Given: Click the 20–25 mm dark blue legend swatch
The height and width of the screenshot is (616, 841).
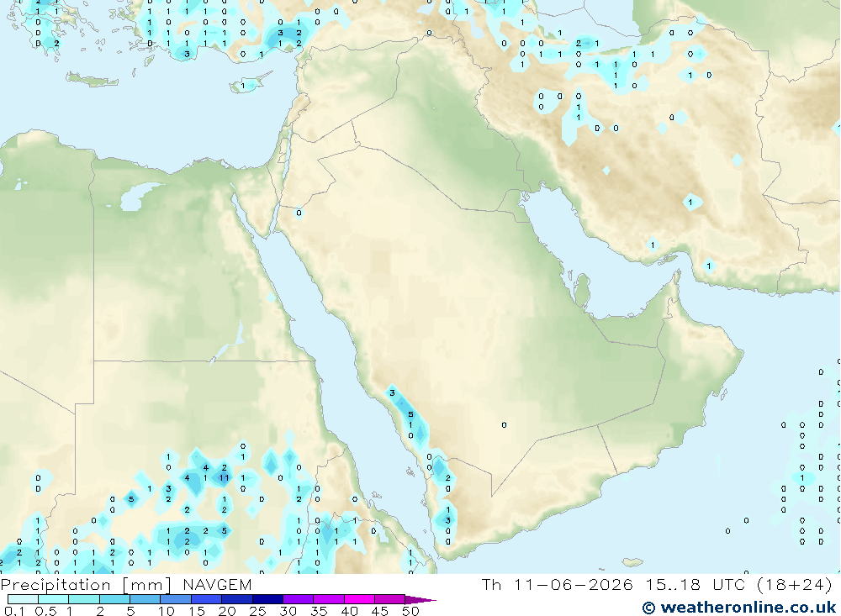Looking at the screenshot, I should (237, 599).
